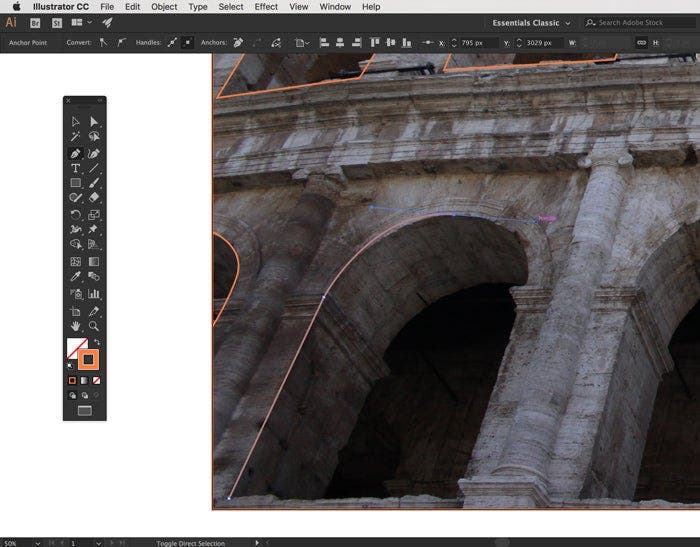Image resolution: width=700 pixels, height=547 pixels.
Task: Pick the Rectangle shape tool
Action: 75,183
